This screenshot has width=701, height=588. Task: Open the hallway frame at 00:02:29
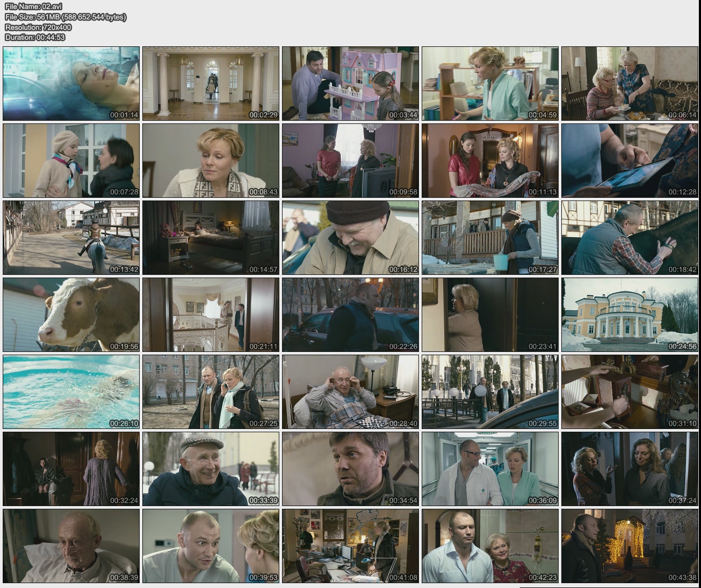(x=211, y=84)
